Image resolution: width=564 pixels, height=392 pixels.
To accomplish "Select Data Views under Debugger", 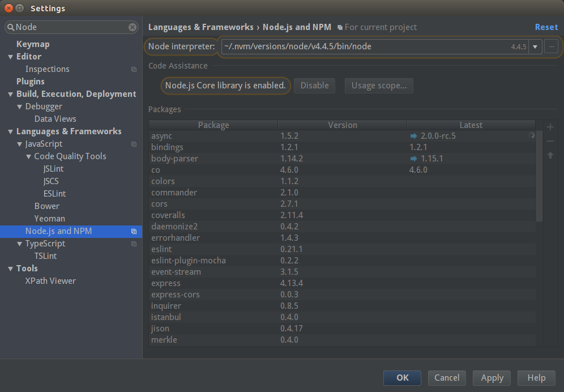I will pyautogui.click(x=55, y=119).
